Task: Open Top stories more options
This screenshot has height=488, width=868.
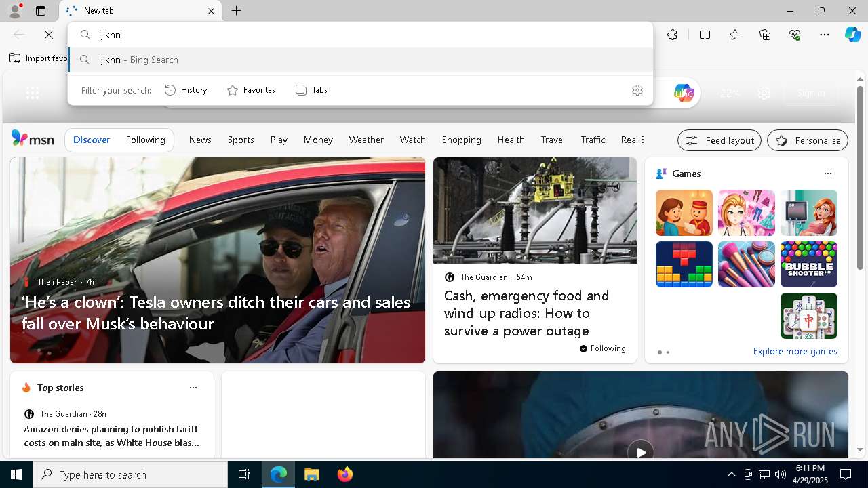Action: (193, 388)
